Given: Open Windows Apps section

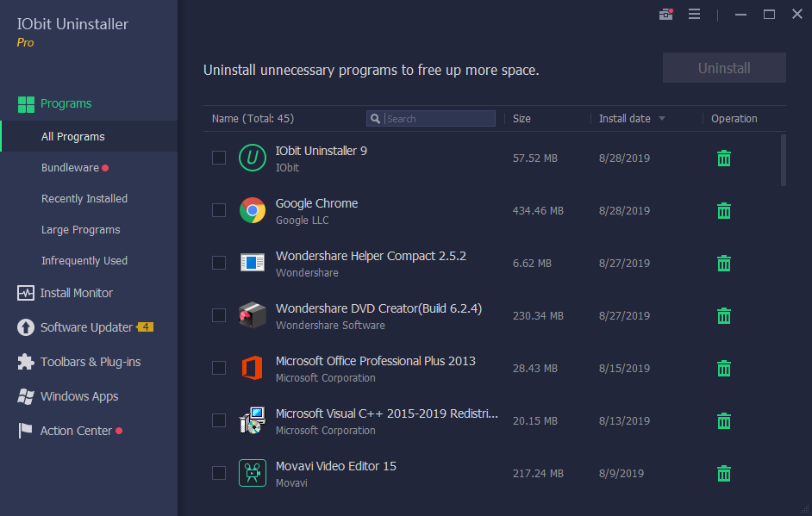Looking at the screenshot, I should tap(79, 396).
